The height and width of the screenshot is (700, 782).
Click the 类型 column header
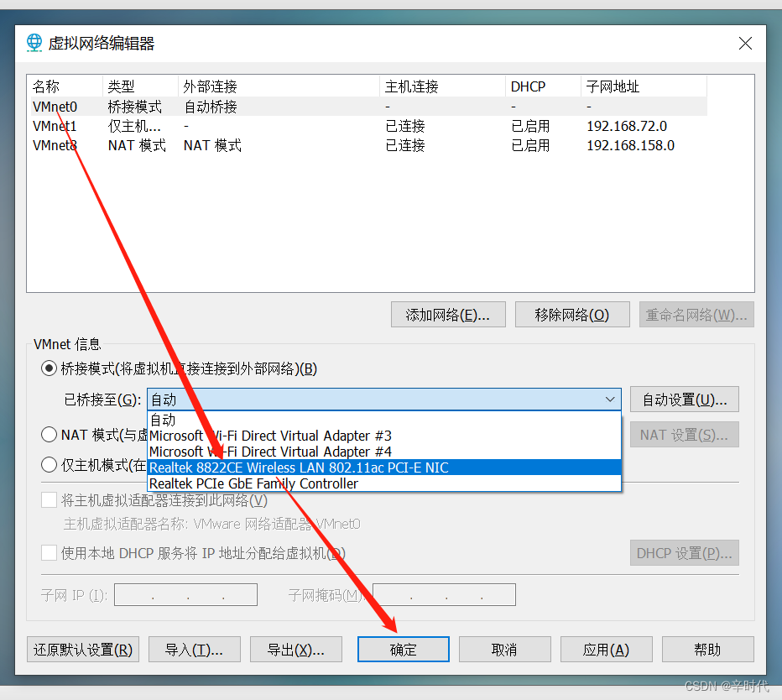click(140, 86)
